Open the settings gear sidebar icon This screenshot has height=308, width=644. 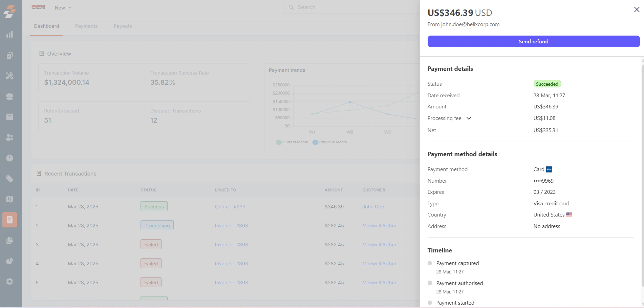click(x=9, y=282)
